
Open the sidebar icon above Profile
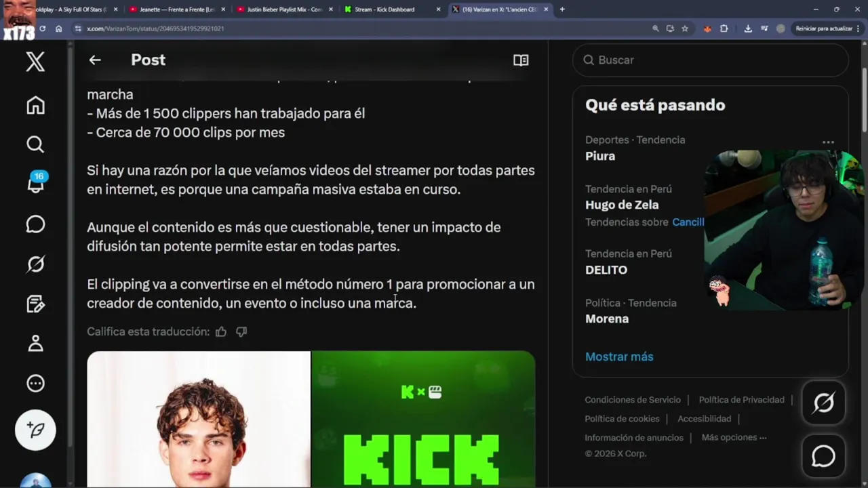(35, 304)
